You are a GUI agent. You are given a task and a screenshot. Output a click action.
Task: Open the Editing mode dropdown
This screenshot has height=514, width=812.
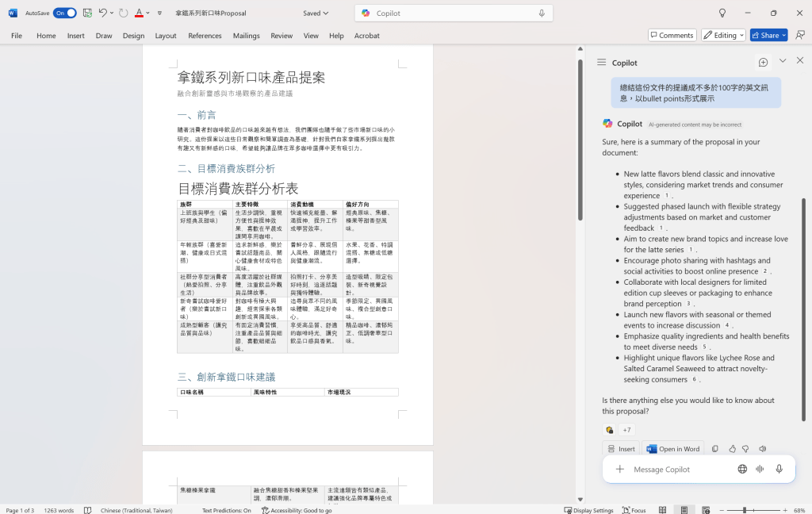723,35
